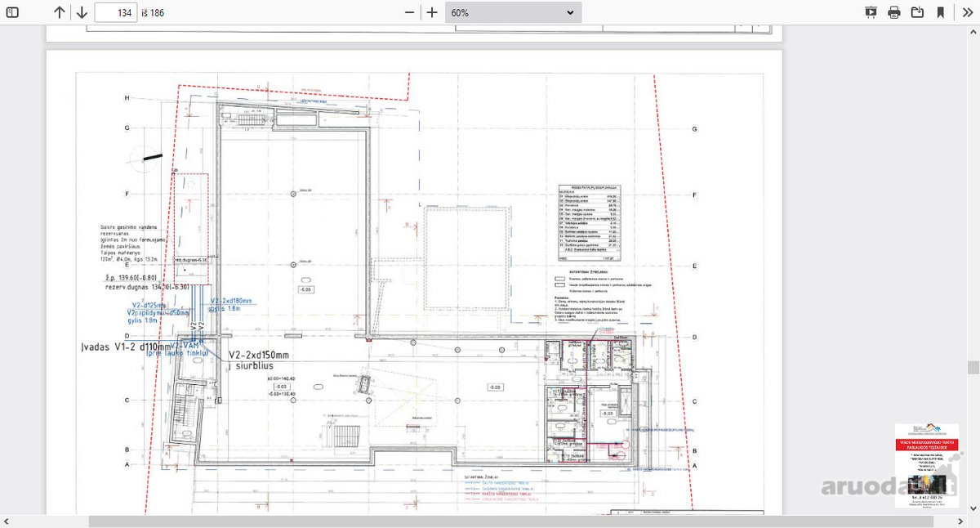Click the "V2-2xd150mm į siurblius" annotation
Screen dimensions: 980x528
click(x=259, y=360)
